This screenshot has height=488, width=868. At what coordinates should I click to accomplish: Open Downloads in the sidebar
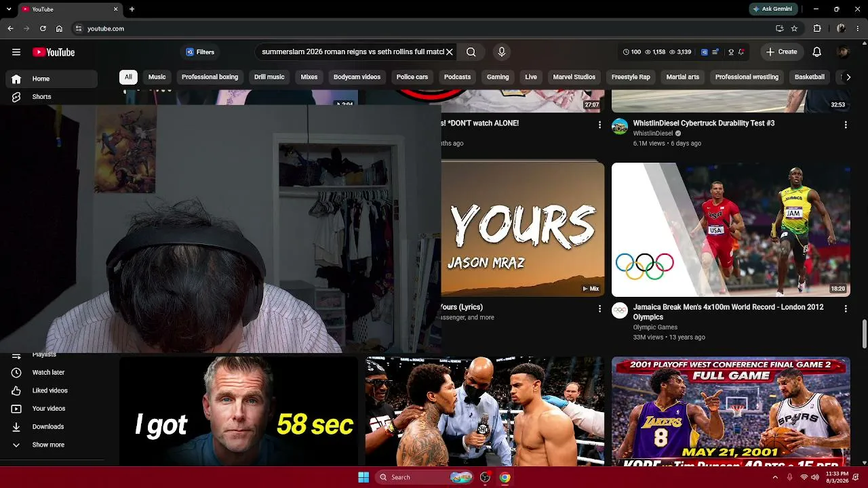pos(52,427)
